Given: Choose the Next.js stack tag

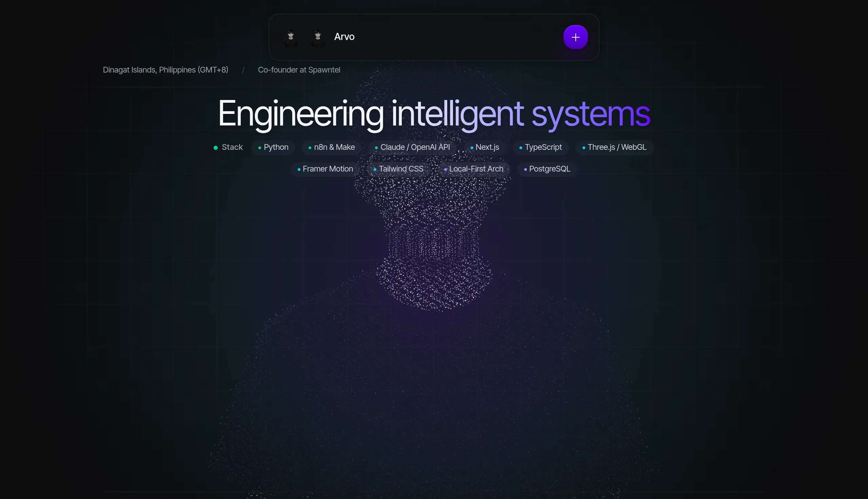Looking at the screenshot, I should click(485, 147).
